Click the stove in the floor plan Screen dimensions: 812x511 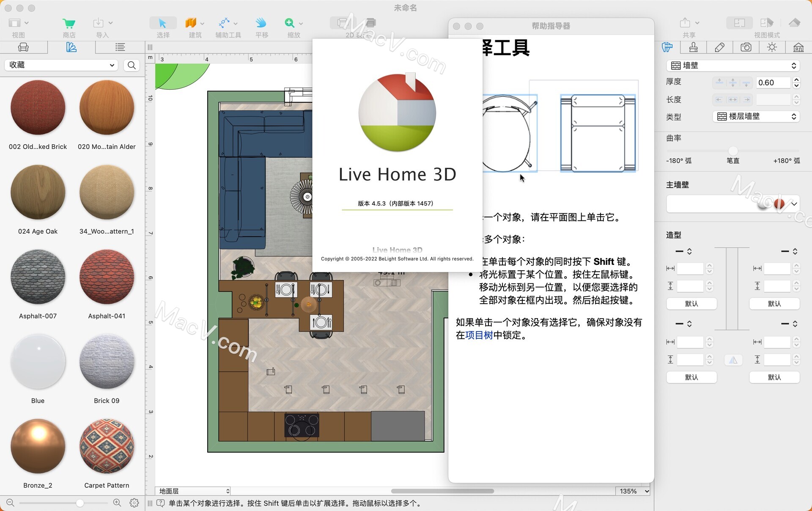click(302, 425)
